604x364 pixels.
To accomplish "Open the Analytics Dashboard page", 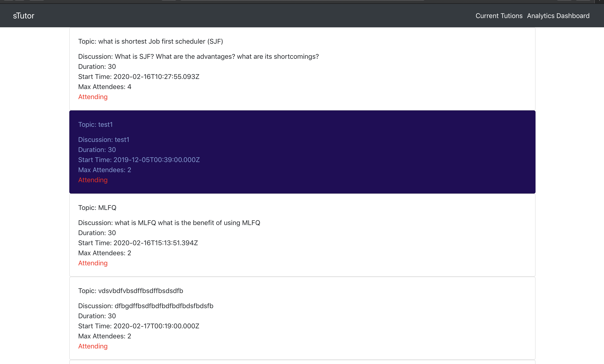I will click(558, 16).
